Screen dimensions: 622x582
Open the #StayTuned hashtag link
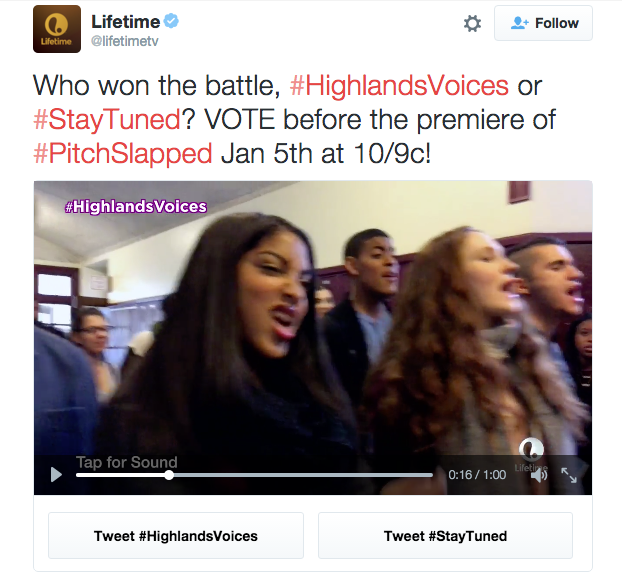(107, 119)
